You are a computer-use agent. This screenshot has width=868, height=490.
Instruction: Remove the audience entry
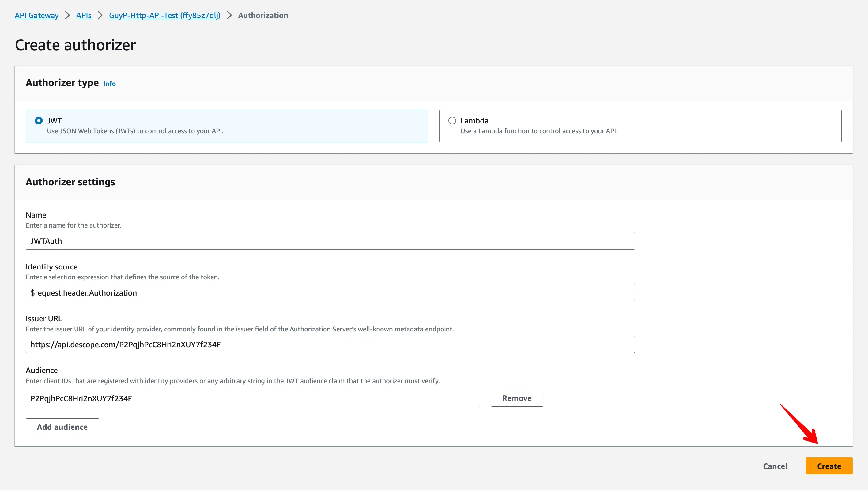point(517,398)
